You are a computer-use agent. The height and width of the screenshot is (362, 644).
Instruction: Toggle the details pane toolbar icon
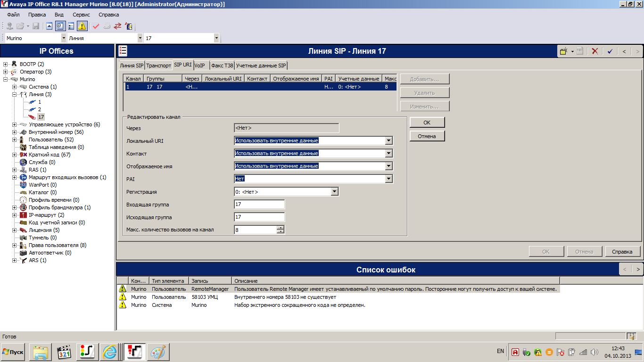71,26
